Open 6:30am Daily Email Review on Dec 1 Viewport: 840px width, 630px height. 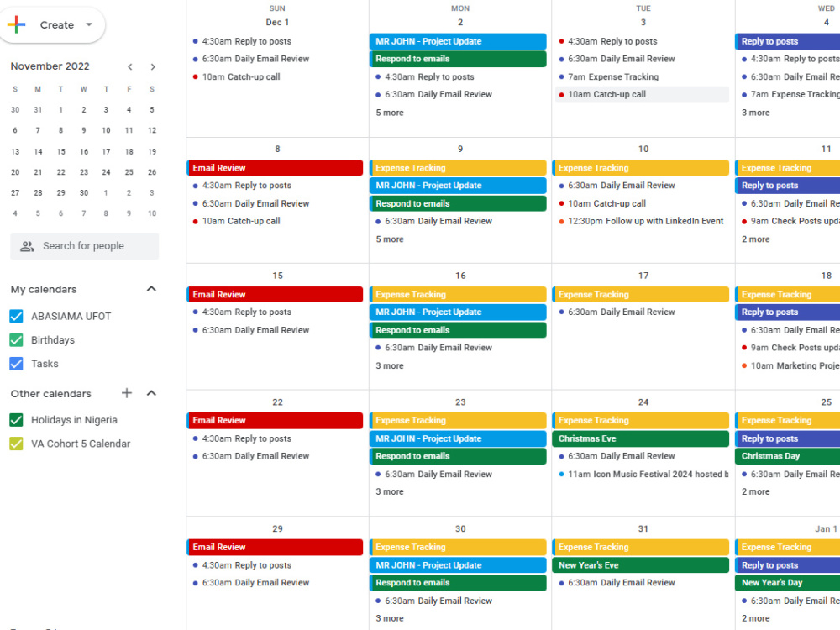(x=276, y=59)
